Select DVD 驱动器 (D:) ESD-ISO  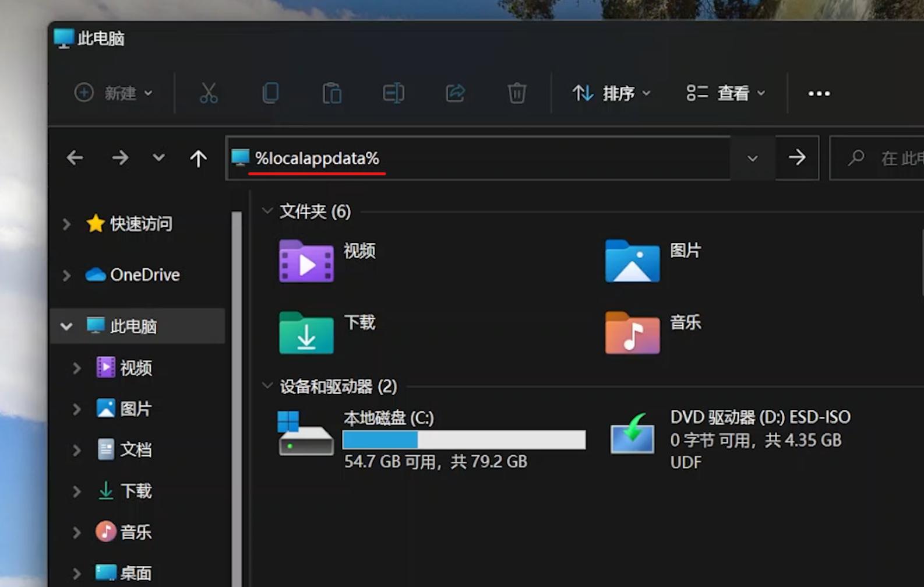731,440
